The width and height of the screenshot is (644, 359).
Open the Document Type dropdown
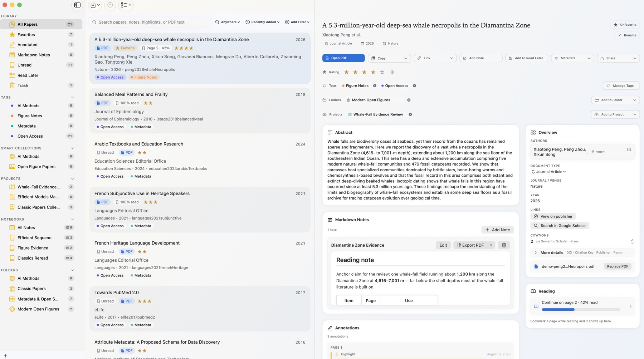point(548,172)
